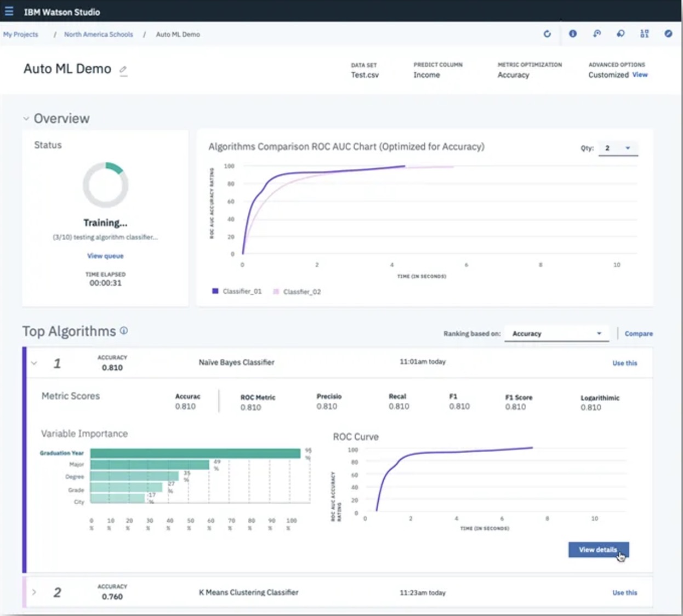Click the 11:23am today timestamp
Screen dimensions: 683x616
point(423,592)
